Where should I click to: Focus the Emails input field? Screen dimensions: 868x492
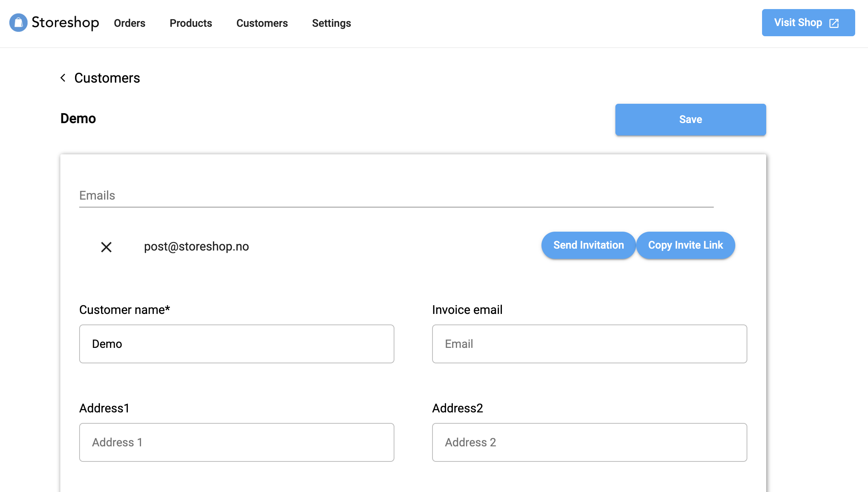coord(396,195)
